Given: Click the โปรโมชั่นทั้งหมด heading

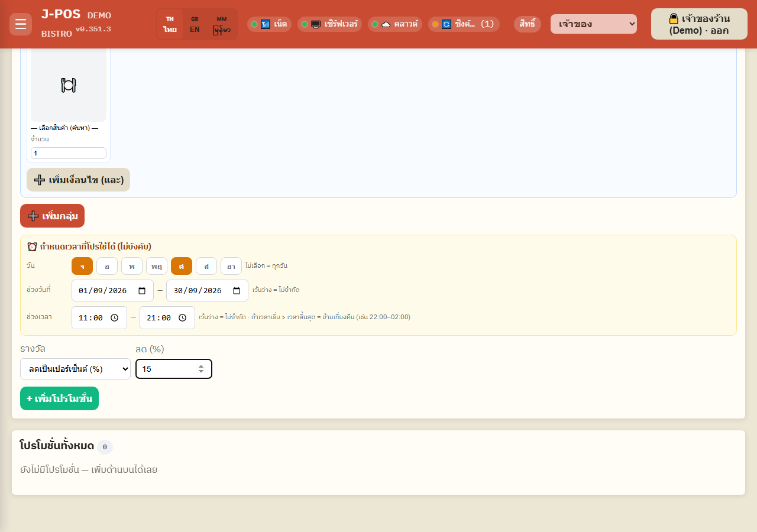Looking at the screenshot, I should pyautogui.click(x=57, y=445).
